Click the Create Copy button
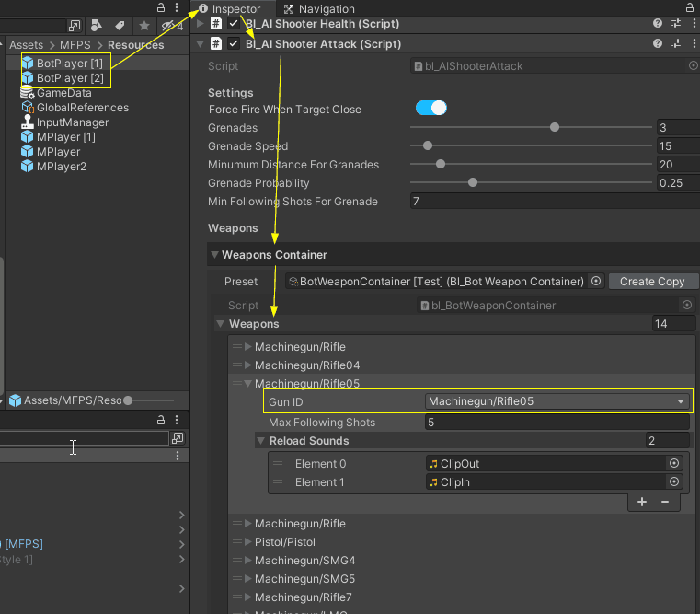 coord(651,281)
